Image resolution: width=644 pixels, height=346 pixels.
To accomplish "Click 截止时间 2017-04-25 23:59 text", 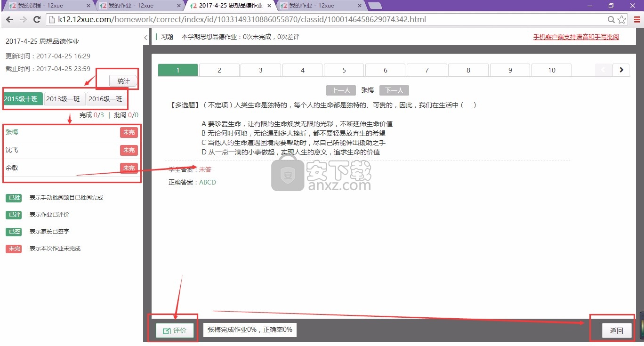I will click(x=48, y=69).
